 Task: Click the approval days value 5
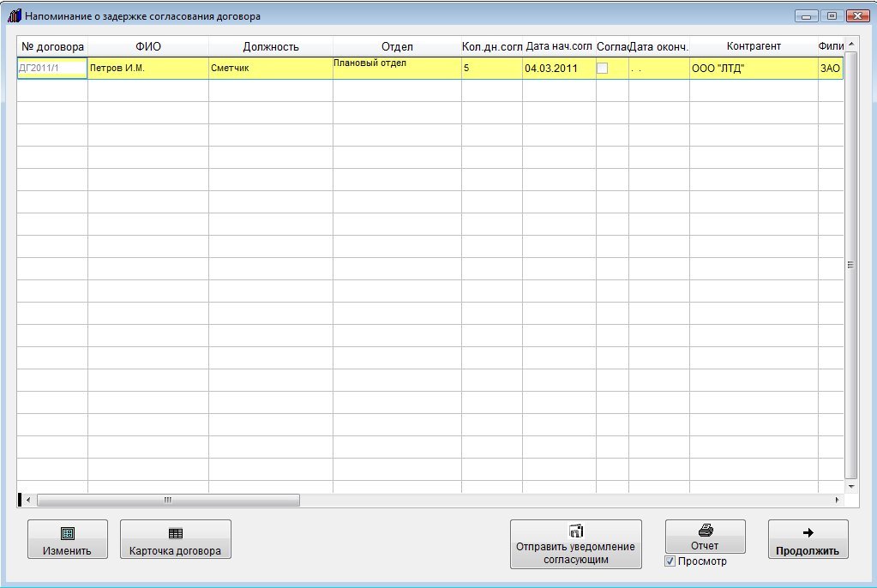pos(492,69)
